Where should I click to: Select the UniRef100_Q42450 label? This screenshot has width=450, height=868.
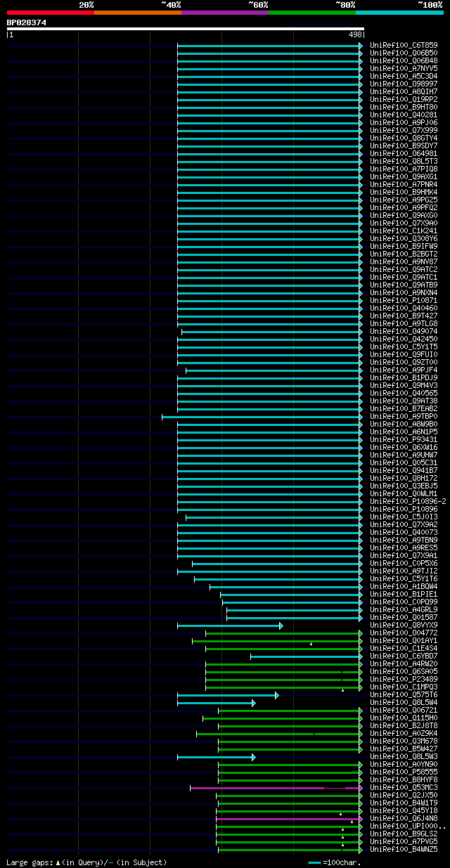coord(404,339)
